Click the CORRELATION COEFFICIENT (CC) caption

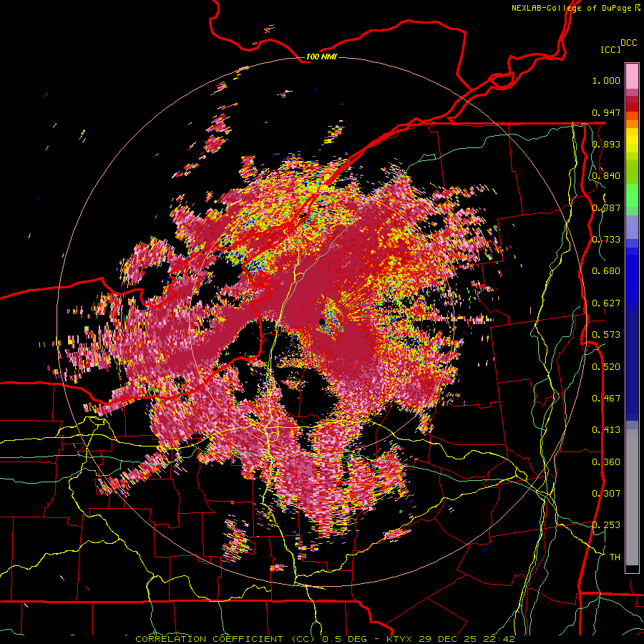(x=225, y=639)
